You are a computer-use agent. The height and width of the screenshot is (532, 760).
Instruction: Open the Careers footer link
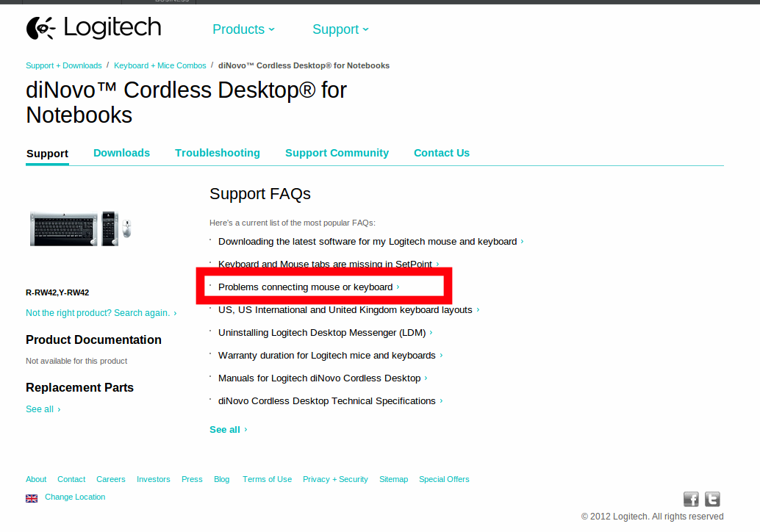(110, 479)
